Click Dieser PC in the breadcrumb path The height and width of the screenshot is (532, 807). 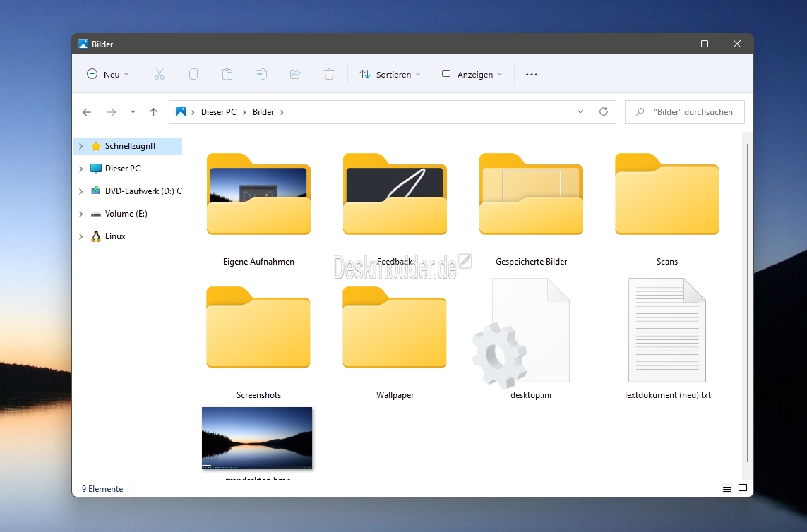point(219,112)
